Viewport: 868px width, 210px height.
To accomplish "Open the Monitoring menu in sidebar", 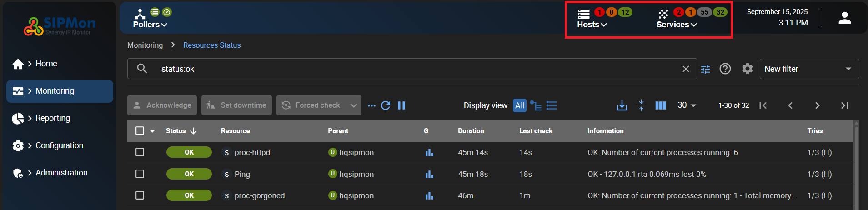I will (x=60, y=91).
